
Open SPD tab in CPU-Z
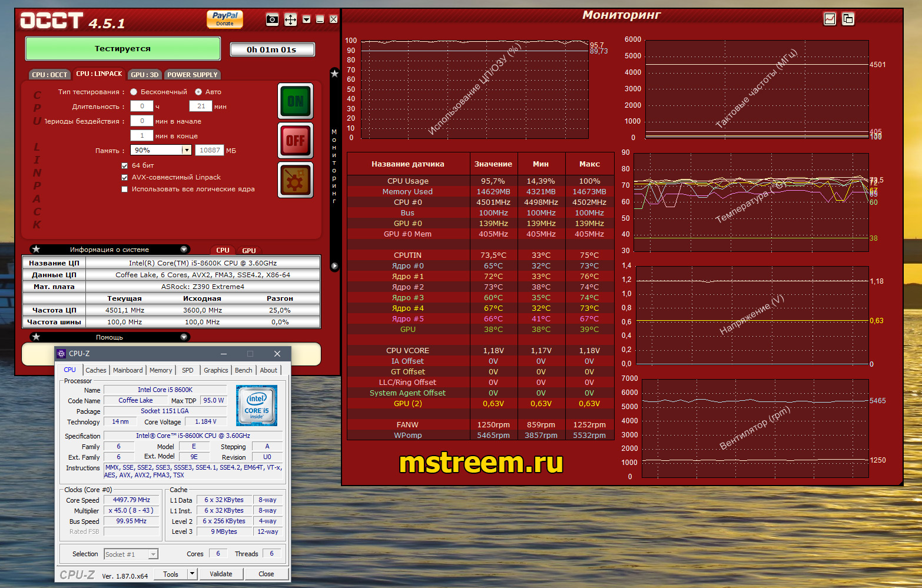coord(188,370)
